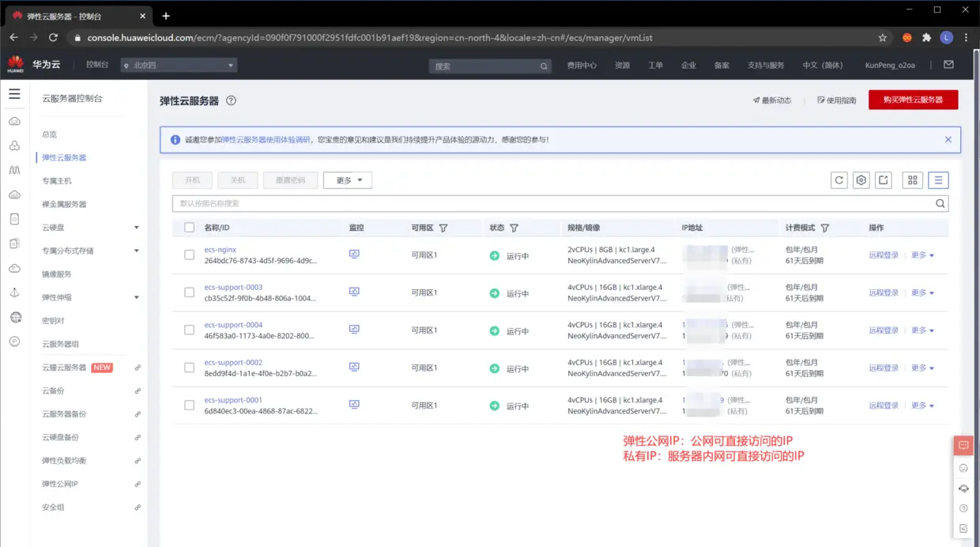Expand the 更多 actions dropdown button
The image size is (980, 547).
coord(348,180)
